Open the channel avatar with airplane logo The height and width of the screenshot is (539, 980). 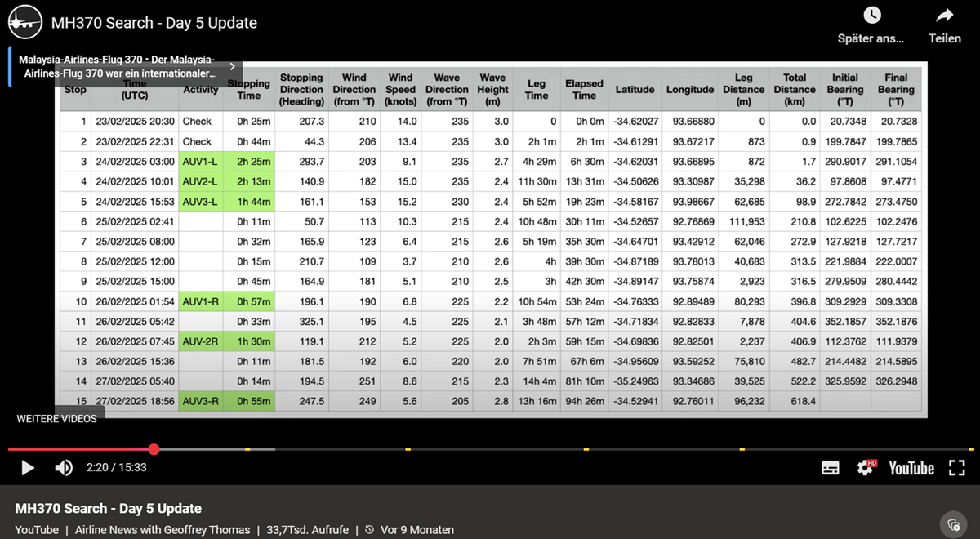coord(25,22)
